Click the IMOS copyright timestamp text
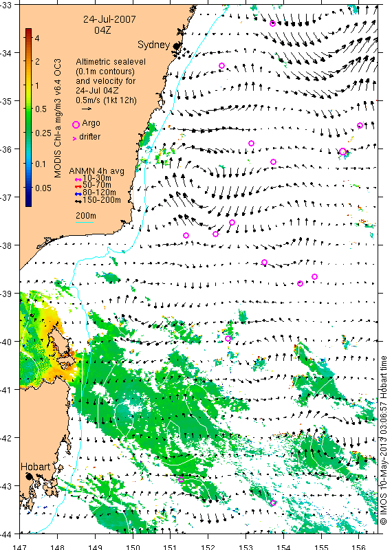The height and width of the screenshot is (550, 392). pos(384,440)
